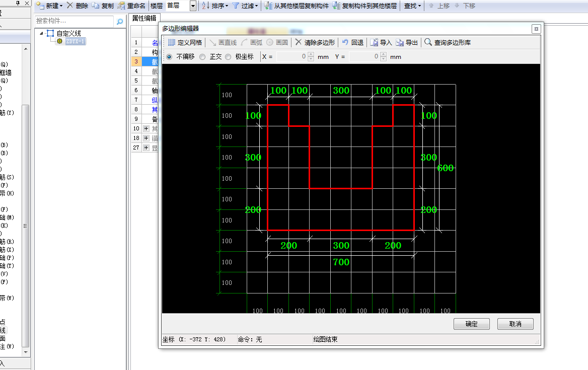The height and width of the screenshot is (370, 588).
Task: Click the 复制 copy icon
Action: tap(96, 6)
